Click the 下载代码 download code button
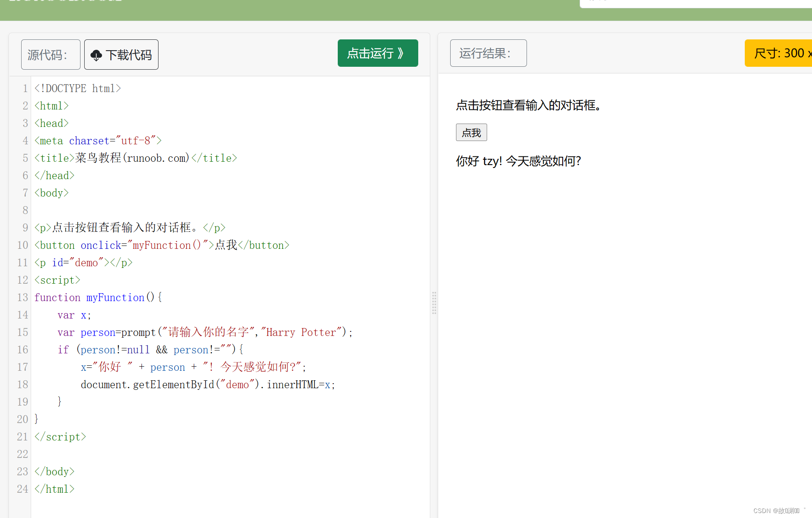The width and height of the screenshot is (812, 518). (x=121, y=54)
